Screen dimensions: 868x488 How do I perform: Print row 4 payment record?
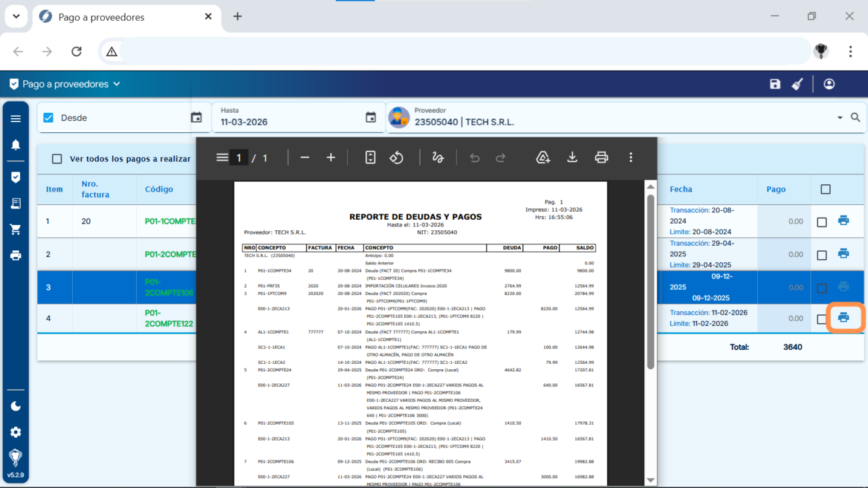(843, 318)
